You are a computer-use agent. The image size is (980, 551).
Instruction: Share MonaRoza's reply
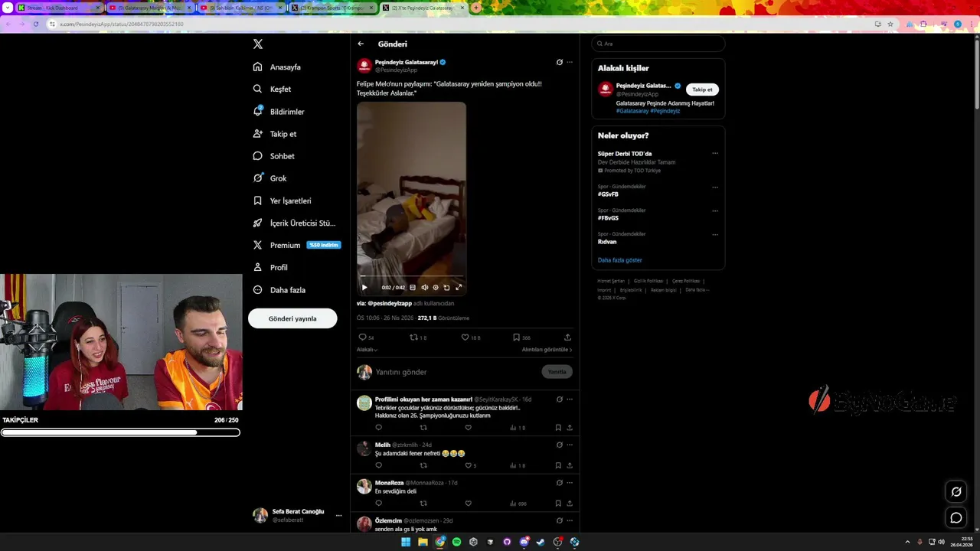[x=570, y=504]
